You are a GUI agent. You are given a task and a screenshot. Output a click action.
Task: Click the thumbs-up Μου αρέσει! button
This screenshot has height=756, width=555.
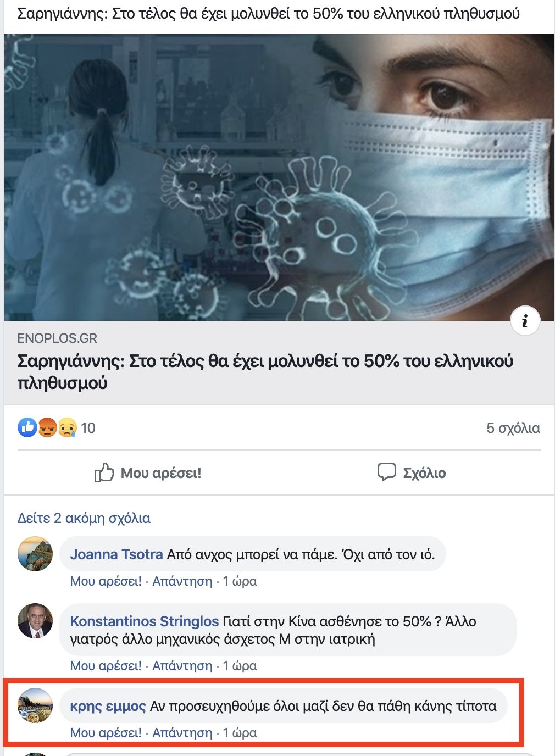tap(148, 472)
